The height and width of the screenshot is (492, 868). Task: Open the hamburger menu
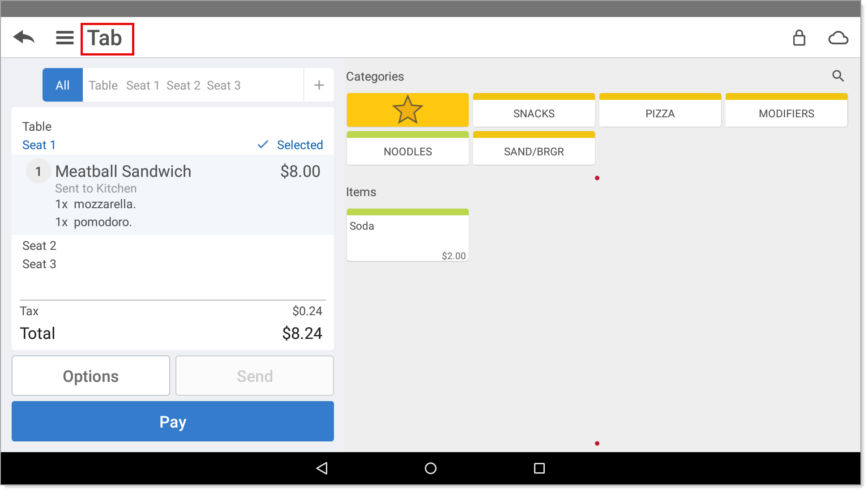click(64, 38)
